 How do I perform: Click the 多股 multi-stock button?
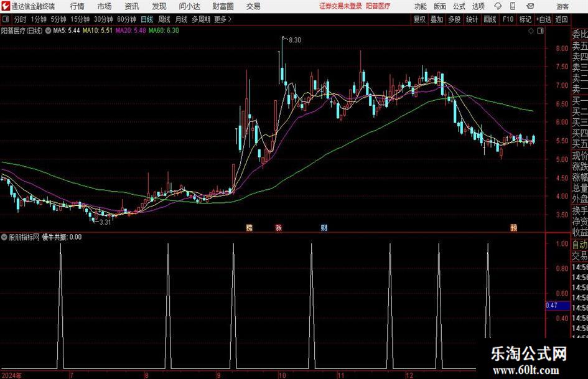(454, 19)
